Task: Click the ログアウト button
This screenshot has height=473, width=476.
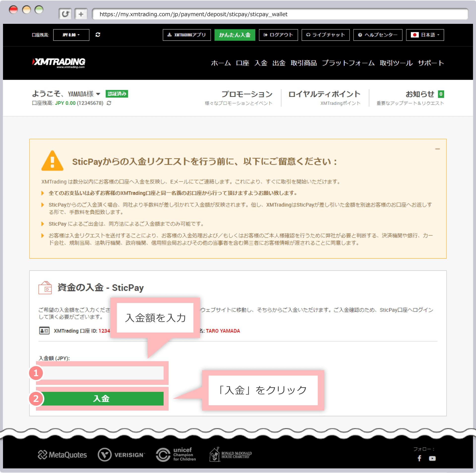Action: pos(278,35)
